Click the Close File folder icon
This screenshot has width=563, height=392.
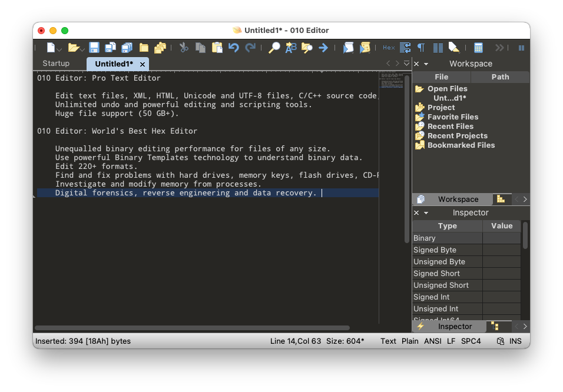[x=144, y=48]
